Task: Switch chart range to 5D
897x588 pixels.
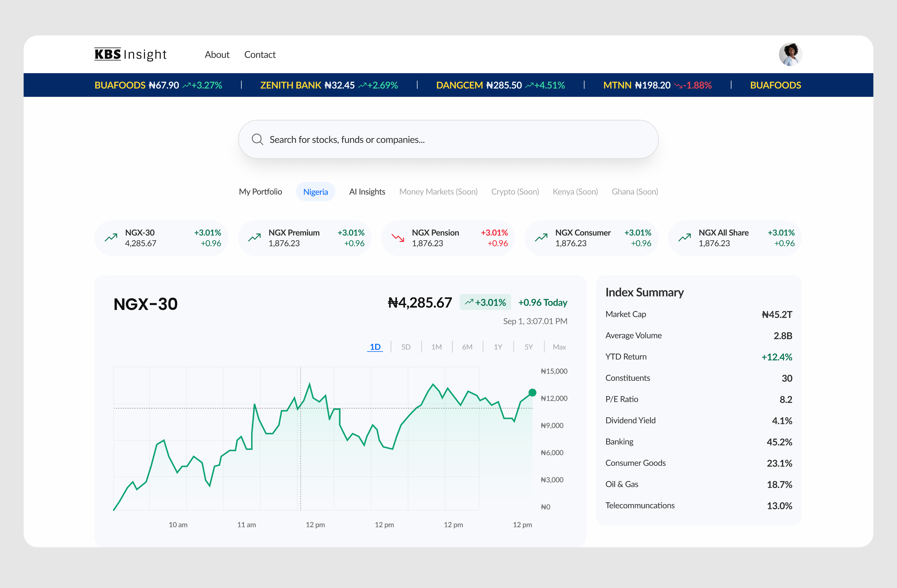Action: tap(406, 347)
